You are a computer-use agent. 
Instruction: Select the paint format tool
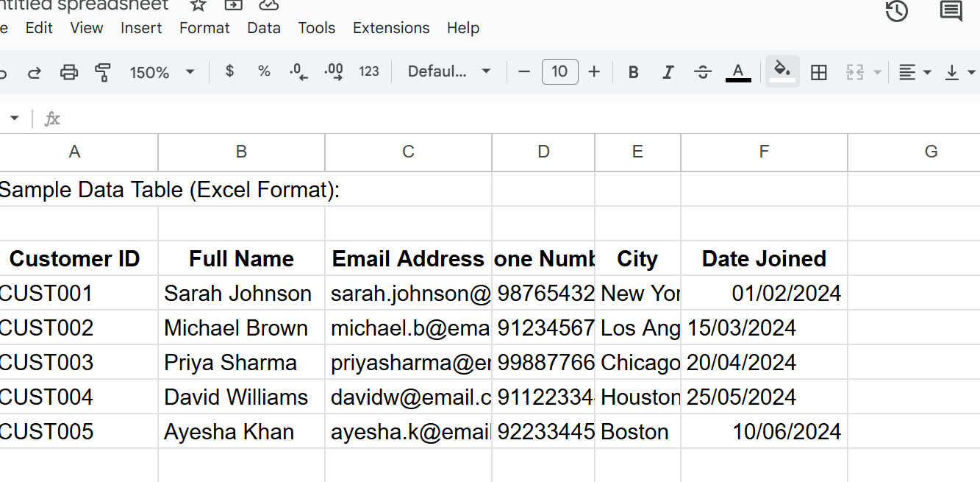pos(103,72)
